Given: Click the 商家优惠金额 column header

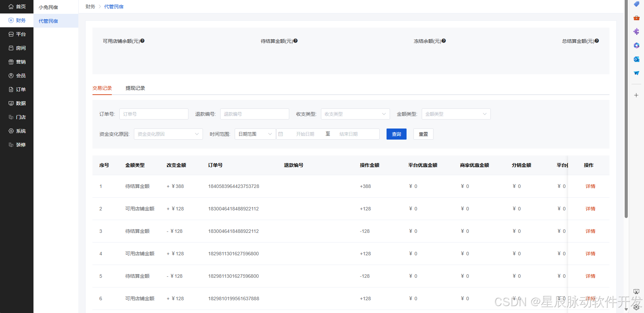Looking at the screenshot, I should pos(475,165).
